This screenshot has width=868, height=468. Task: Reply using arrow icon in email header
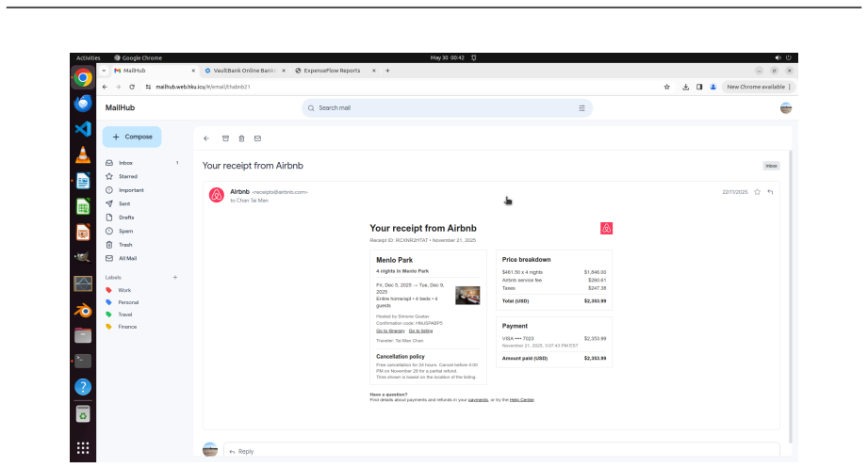point(770,192)
